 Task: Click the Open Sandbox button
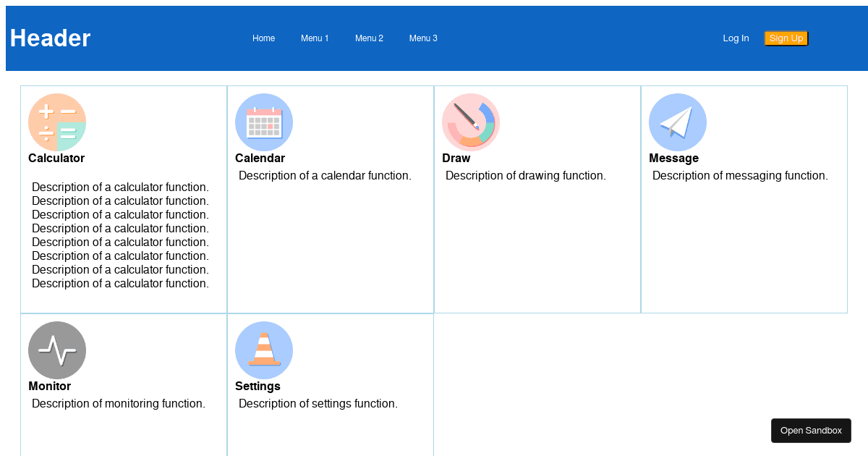(x=811, y=431)
